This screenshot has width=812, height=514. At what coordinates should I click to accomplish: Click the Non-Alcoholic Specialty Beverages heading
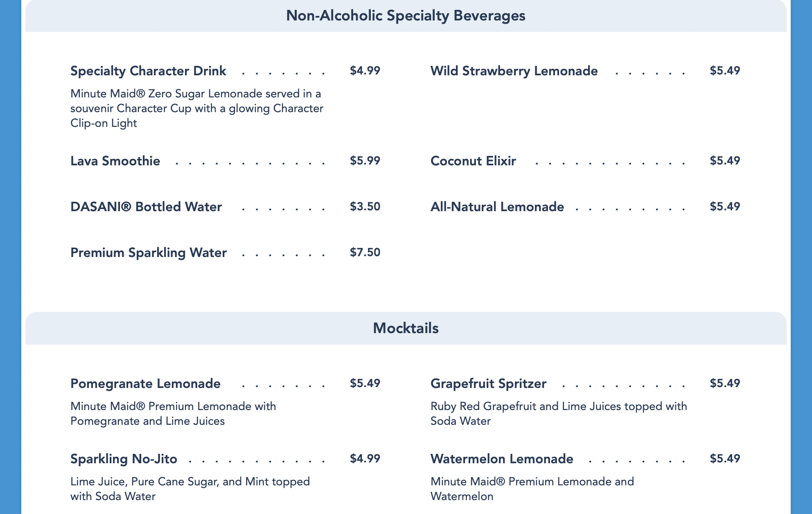406,16
